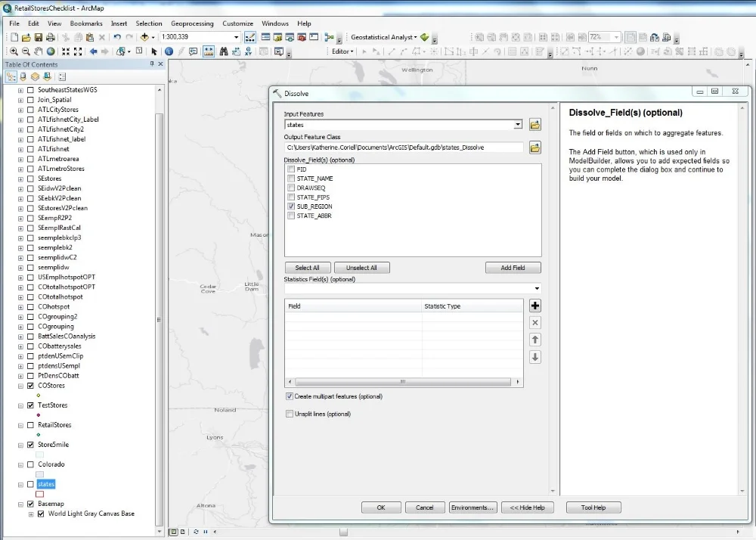Open the map scale dropdown

coord(236,37)
